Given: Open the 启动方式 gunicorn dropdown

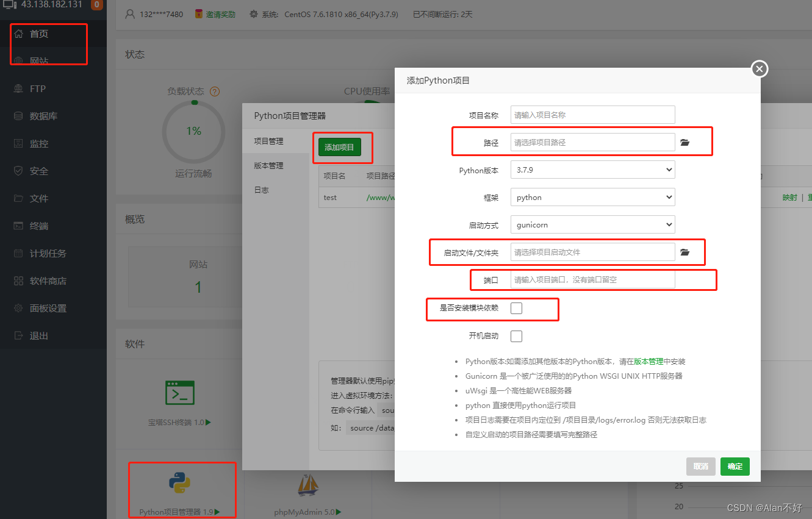Looking at the screenshot, I should (x=592, y=224).
